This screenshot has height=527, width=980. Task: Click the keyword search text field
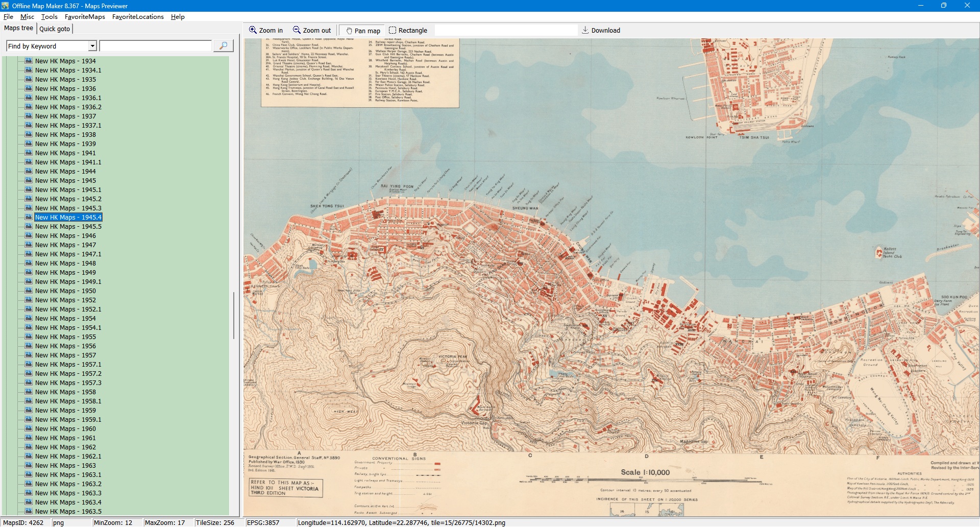coord(156,46)
